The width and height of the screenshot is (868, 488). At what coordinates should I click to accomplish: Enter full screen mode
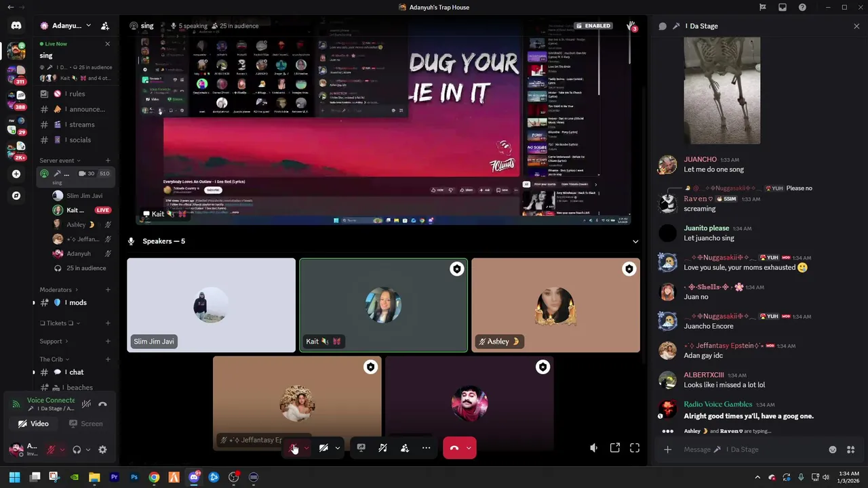click(635, 448)
